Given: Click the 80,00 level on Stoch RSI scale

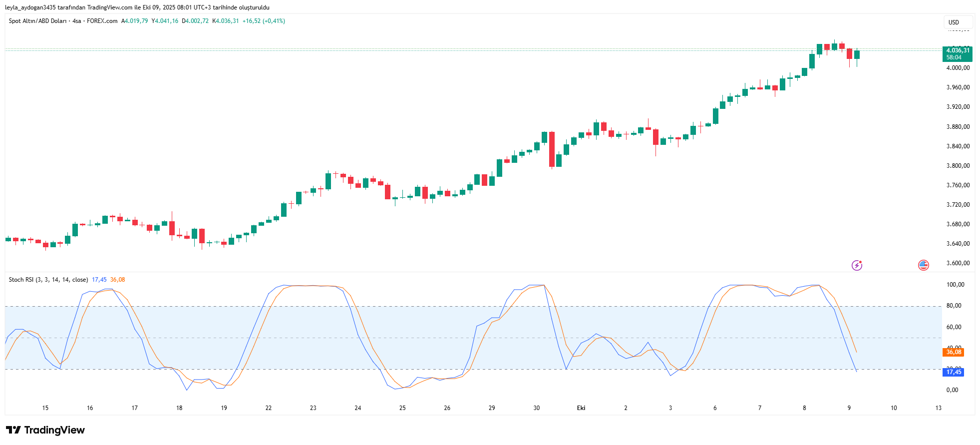Looking at the screenshot, I should 954,306.
